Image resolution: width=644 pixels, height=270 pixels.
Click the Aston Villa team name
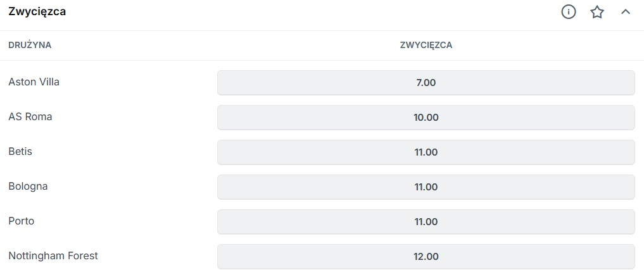pyautogui.click(x=34, y=82)
